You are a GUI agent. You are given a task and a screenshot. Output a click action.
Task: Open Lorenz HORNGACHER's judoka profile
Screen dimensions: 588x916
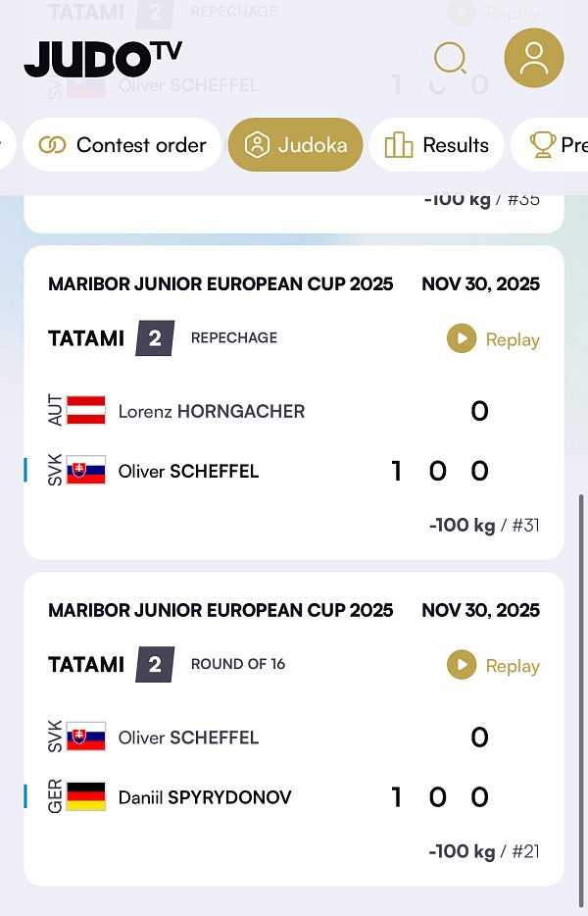click(x=212, y=411)
